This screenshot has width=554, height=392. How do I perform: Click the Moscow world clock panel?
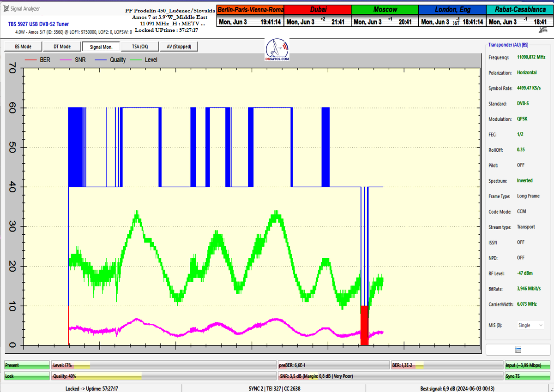click(x=385, y=16)
